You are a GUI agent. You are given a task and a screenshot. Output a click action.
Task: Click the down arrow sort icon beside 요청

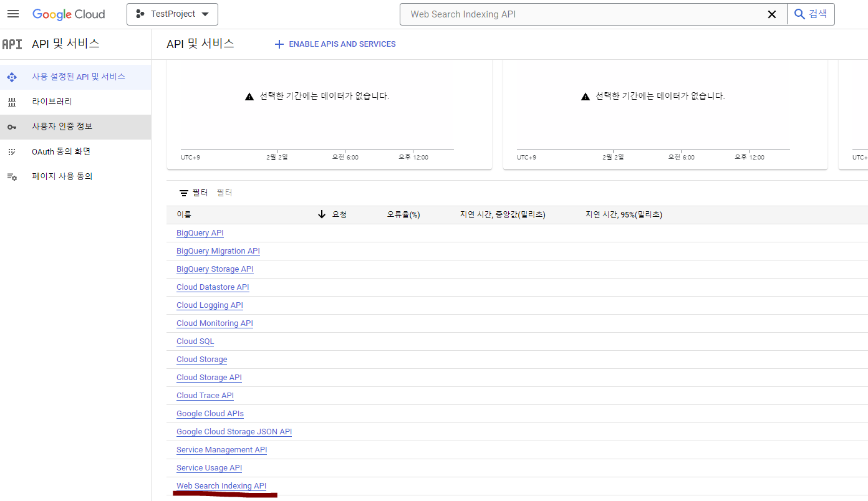322,214
